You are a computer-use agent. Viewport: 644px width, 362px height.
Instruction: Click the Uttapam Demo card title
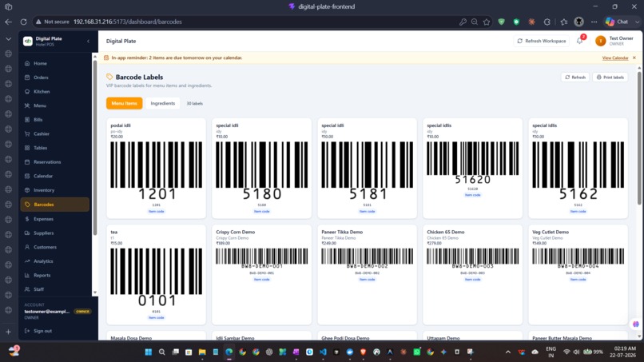point(443,338)
